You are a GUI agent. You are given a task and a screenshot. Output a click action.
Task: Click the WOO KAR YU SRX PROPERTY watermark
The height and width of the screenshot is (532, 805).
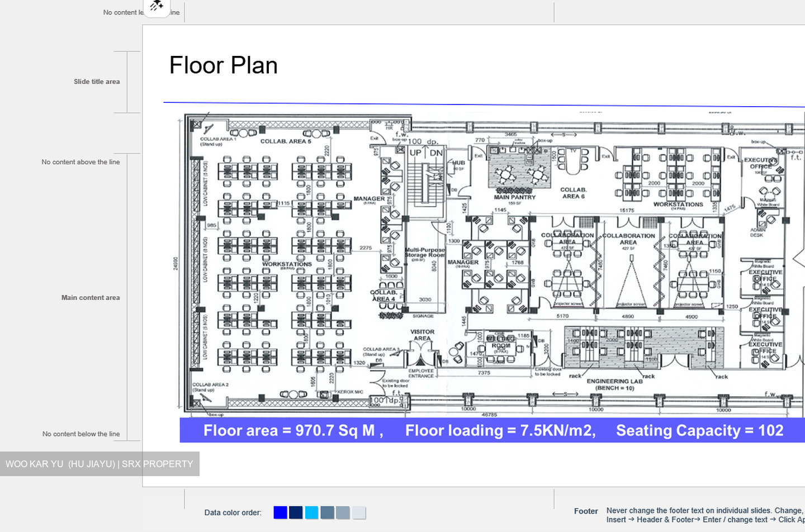tap(100, 464)
